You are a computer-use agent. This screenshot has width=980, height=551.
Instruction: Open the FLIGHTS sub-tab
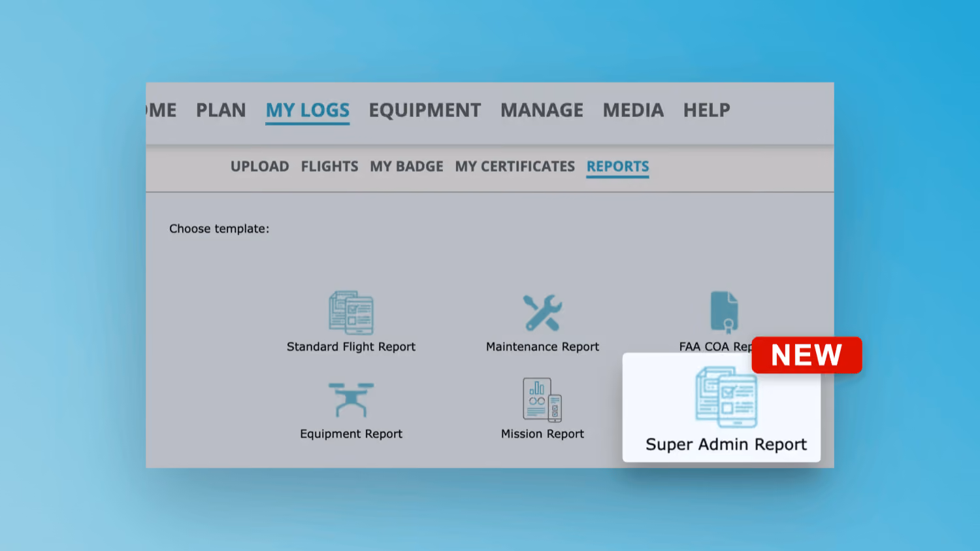(329, 167)
